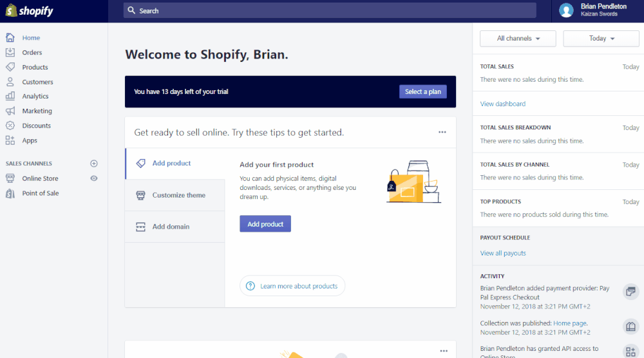Click the Sales Channels section label

(x=29, y=164)
